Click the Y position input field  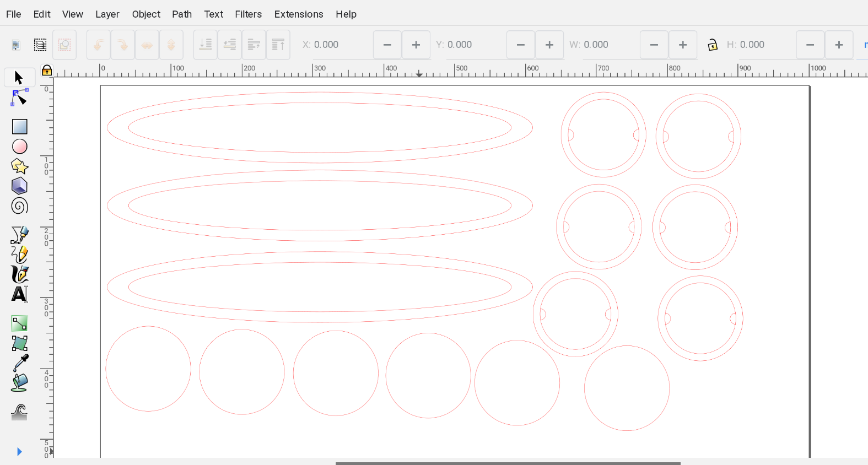click(x=475, y=45)
